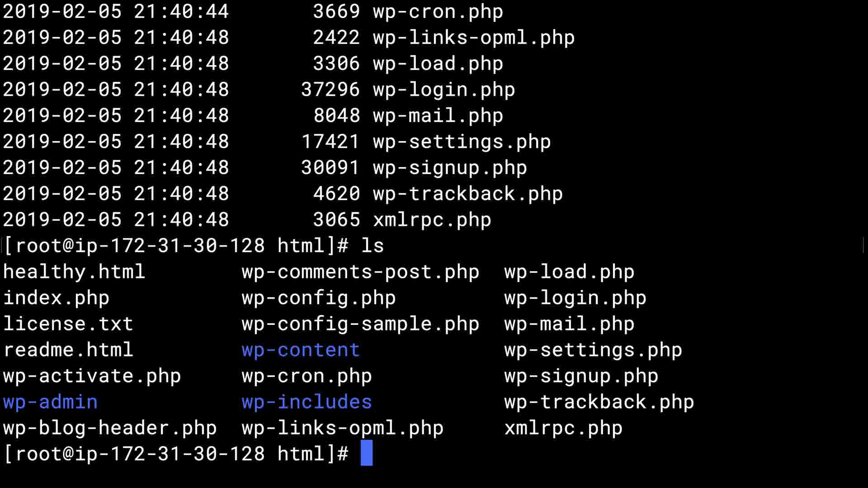
Task: Click the blue terminal cursor block
Action: (x=366, y=453)
